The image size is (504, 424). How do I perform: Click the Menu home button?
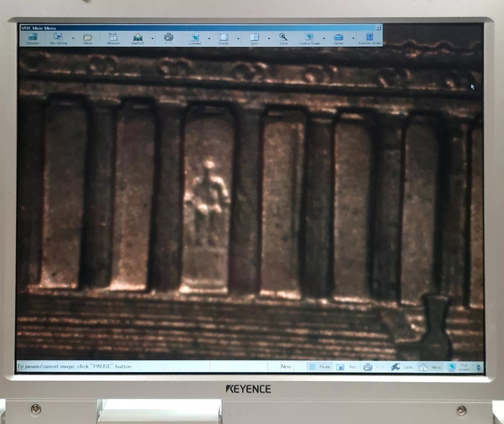[430, 367]
